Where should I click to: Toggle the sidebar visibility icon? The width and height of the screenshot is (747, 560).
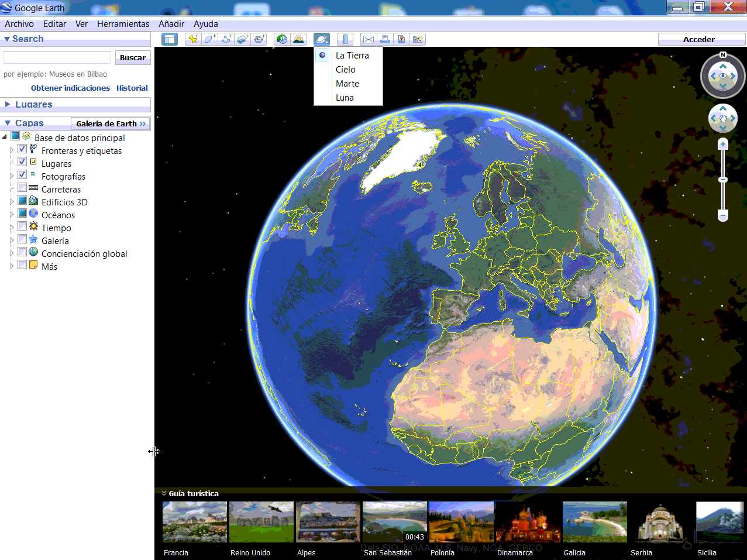[169, 39]
